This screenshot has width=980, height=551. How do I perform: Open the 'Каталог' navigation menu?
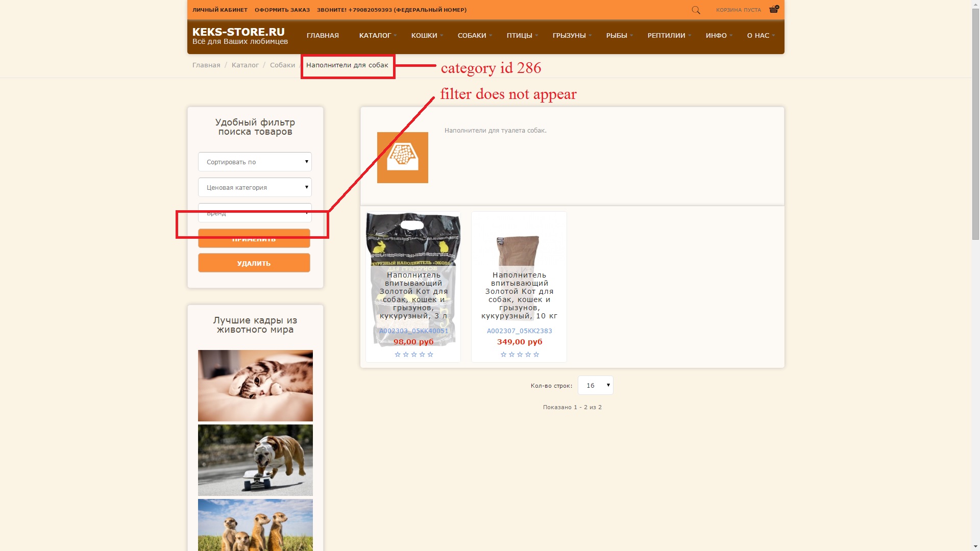(x=375, y=36)
